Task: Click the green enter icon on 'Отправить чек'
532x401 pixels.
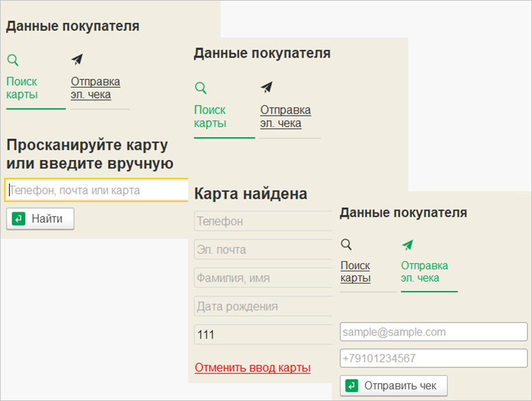Action: [351, 386]
